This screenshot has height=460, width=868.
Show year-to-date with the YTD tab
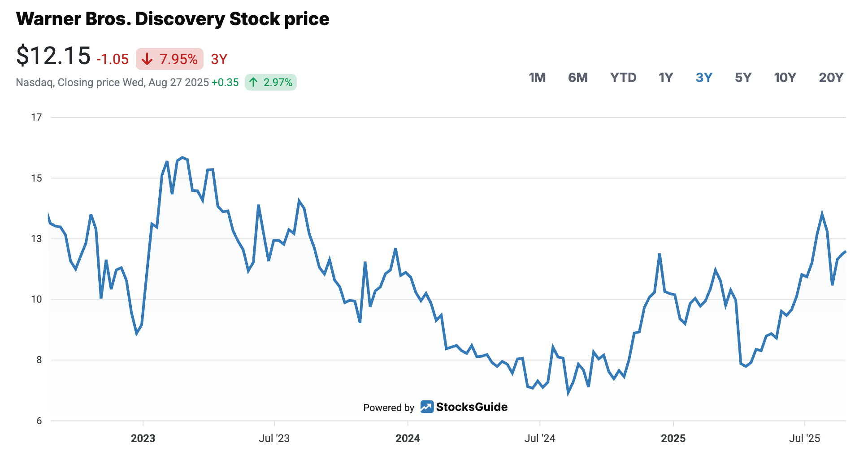pos(623,78)
